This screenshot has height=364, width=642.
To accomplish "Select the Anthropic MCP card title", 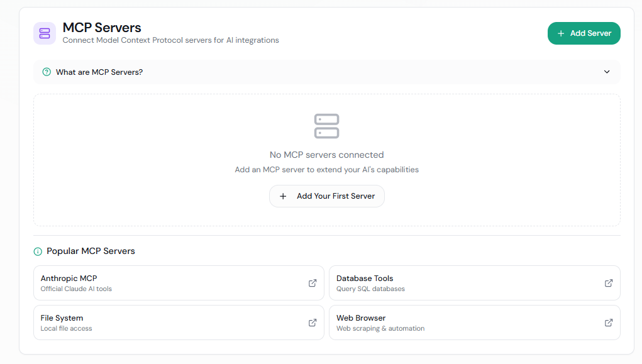I will [69, 279].
